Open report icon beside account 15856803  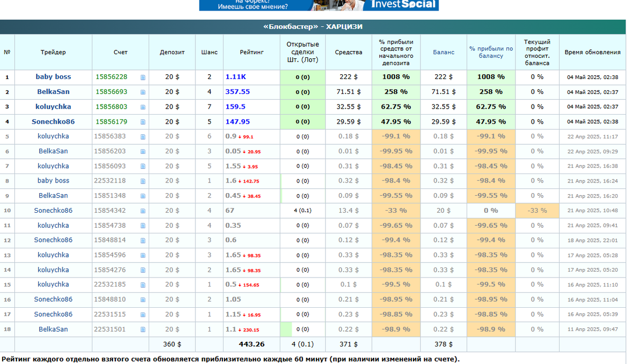143,107
